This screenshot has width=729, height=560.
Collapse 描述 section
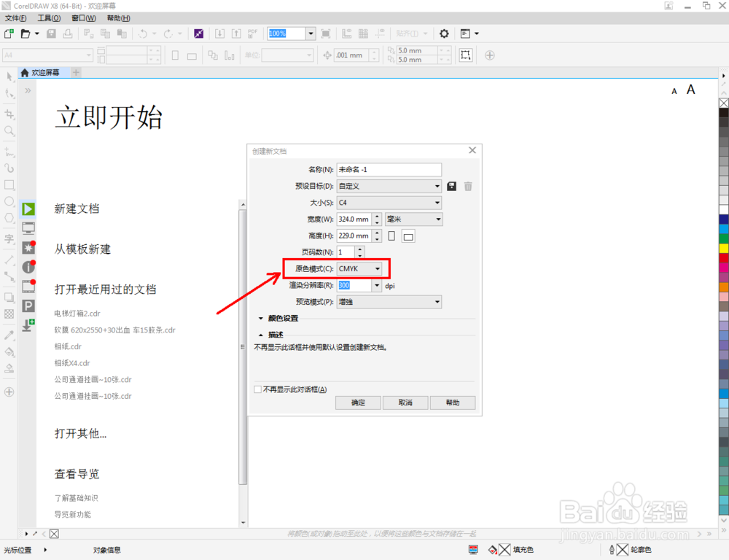(261, 335)
